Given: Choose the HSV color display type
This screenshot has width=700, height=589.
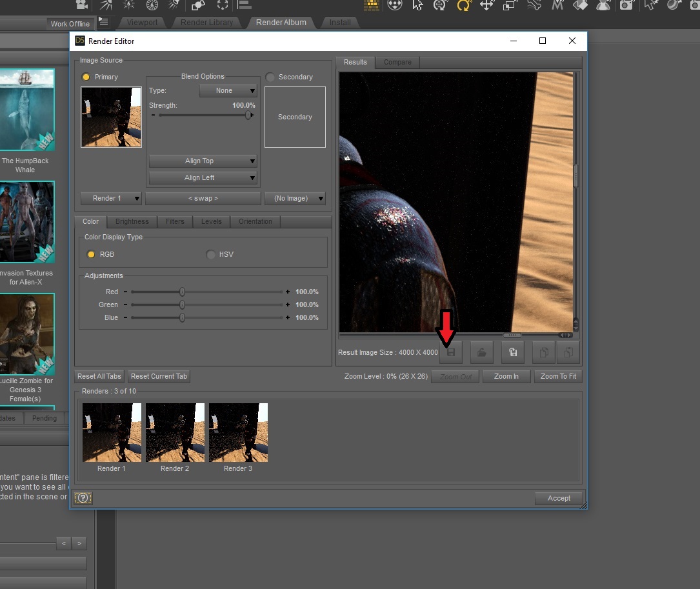Looking at the screenshot, I should (211, 254).
